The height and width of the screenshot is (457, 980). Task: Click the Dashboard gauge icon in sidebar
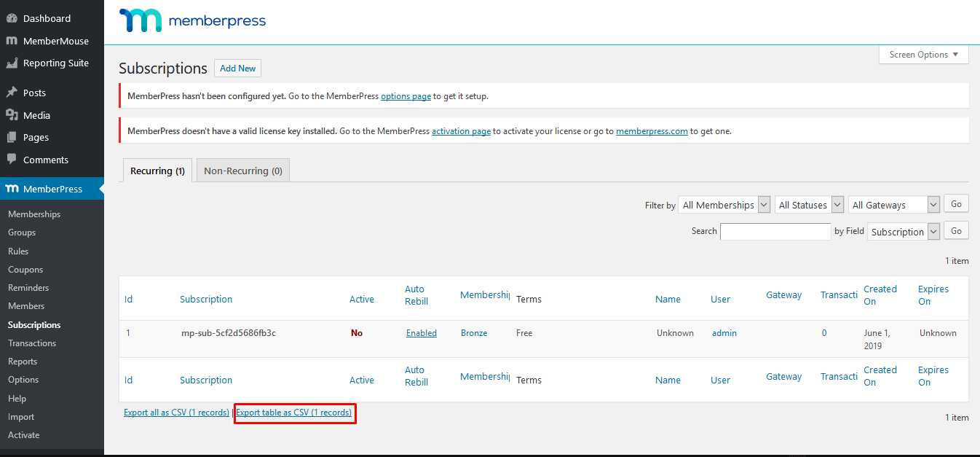[12, 18]
